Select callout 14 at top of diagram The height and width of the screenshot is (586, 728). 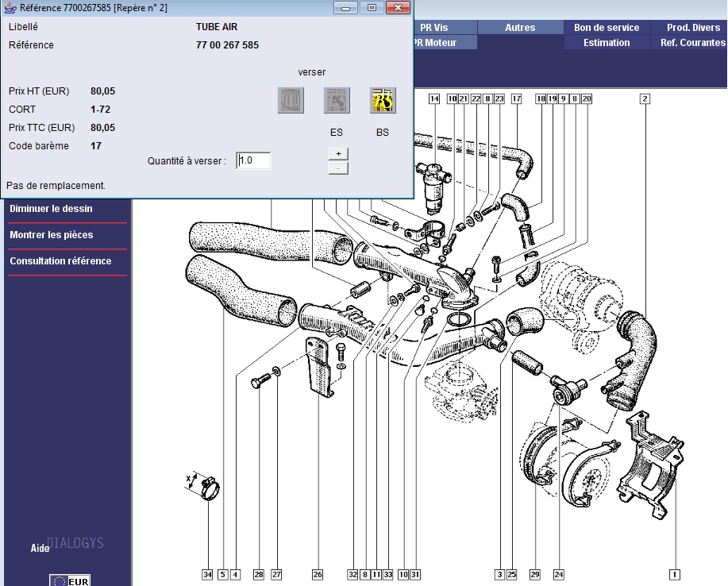pyautogui.click(x=434, y=98)
